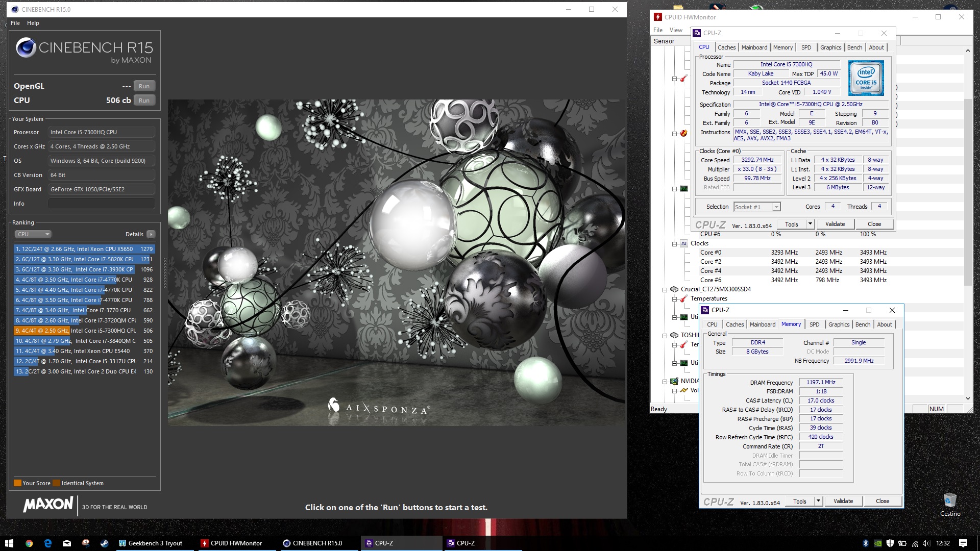Click the HWMonitor title bar lightning icon
The width and height of the screenshot is (980, 551).
tap(658, 17)
